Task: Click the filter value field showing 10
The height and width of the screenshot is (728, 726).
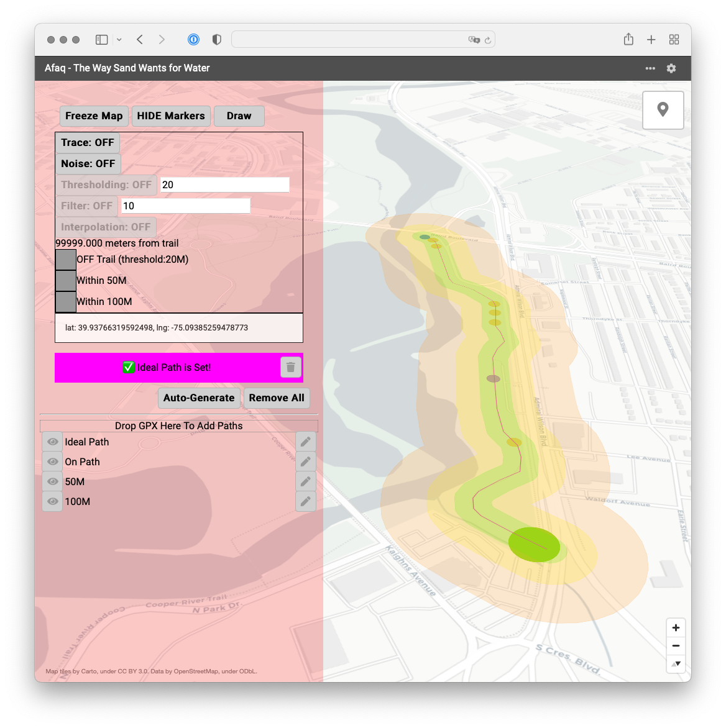Action: coord(186,206)
